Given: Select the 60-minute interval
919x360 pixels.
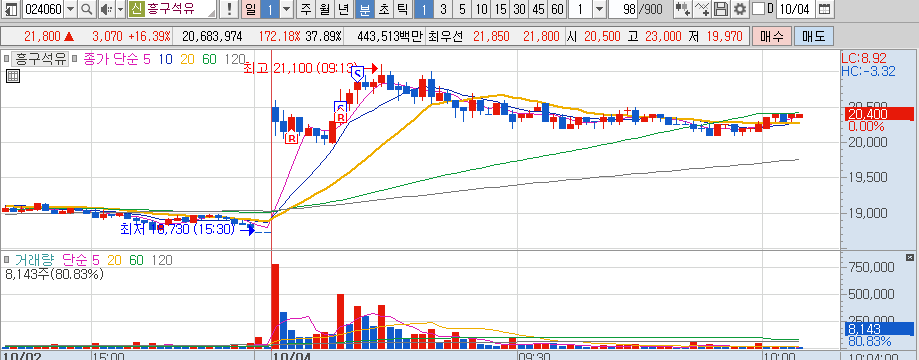Looking at the screenshot, I should click(x=557, y=9).
